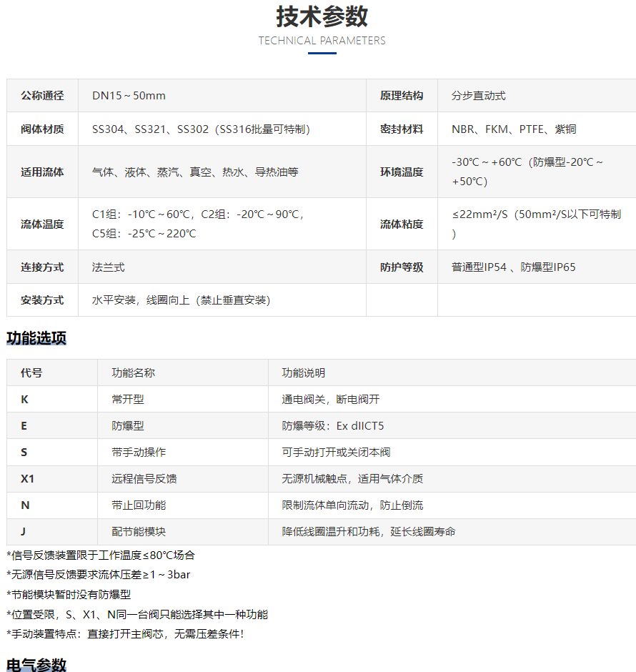Click the 防爆等级：Ex dIICT5 description cell

coord(333,426)
